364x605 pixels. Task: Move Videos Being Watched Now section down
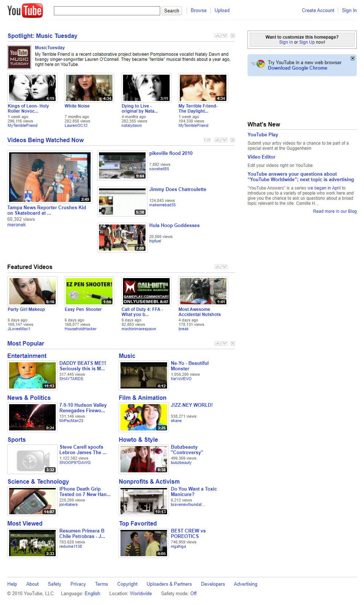tap(225, 140)
